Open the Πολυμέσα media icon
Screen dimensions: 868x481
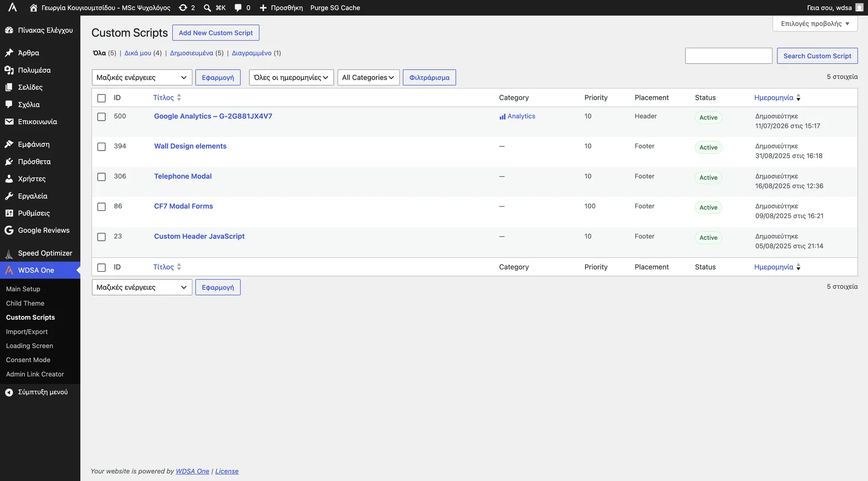click(9, 70)
